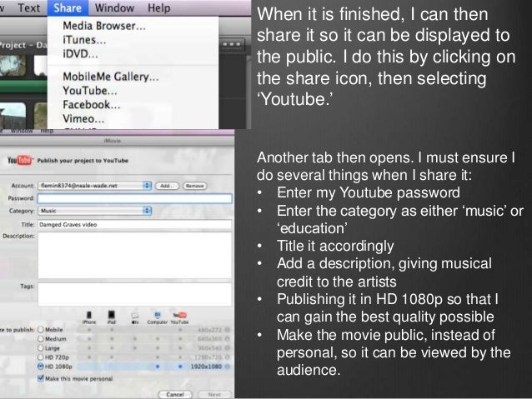532x399 pixels.
Task: Click the Title field with Damged Graves video
Action: click(x=135, y=224)
